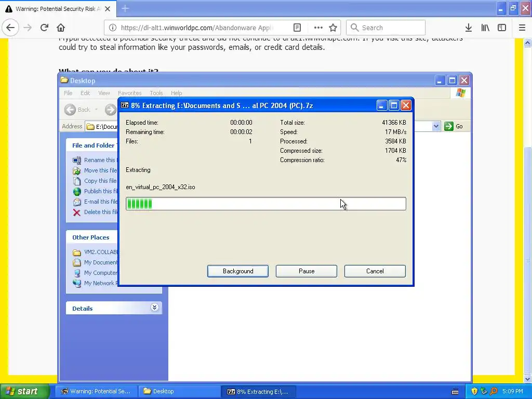Viewport: 532px width, 399px height.
Task: Open Firefox hamburger menu
Action: (x=522, y=28)
